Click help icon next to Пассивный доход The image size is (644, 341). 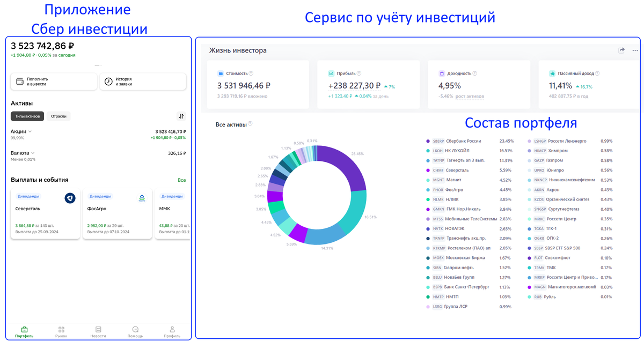point(597,73)
